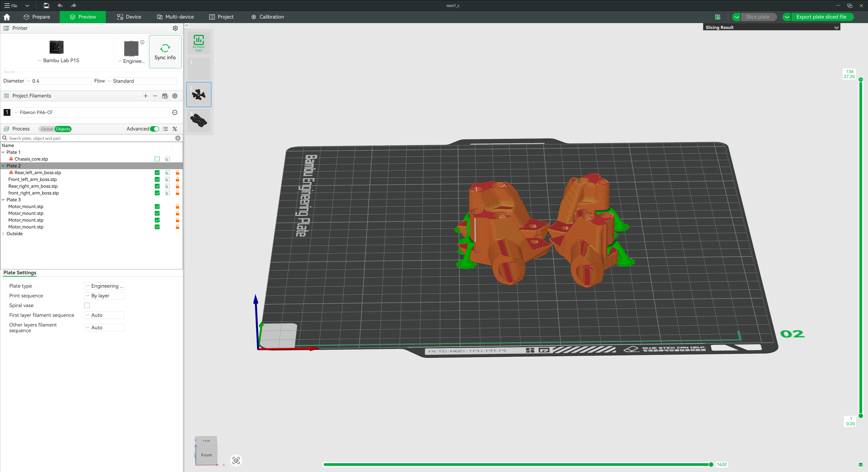Click lock icon for Rear_left_arm_boss.stp
Viewport: 868px width, 472px height.
[177, 173]
